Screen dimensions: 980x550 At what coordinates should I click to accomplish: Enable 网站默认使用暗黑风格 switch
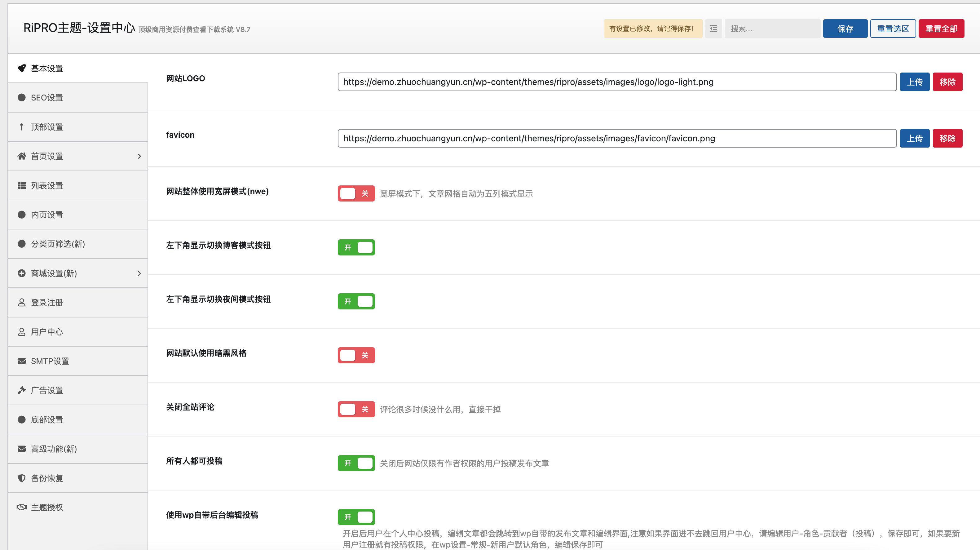point(356,355)
